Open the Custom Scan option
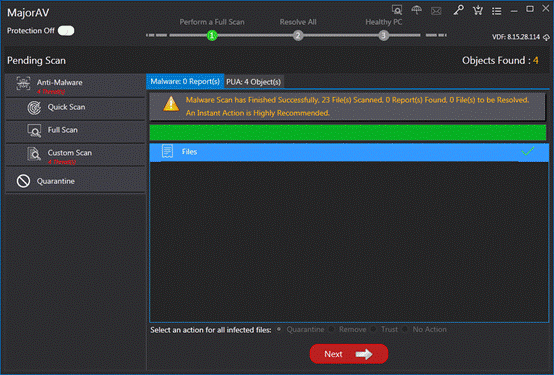This screenshot has height=375, width=554. tap(75, 154)
